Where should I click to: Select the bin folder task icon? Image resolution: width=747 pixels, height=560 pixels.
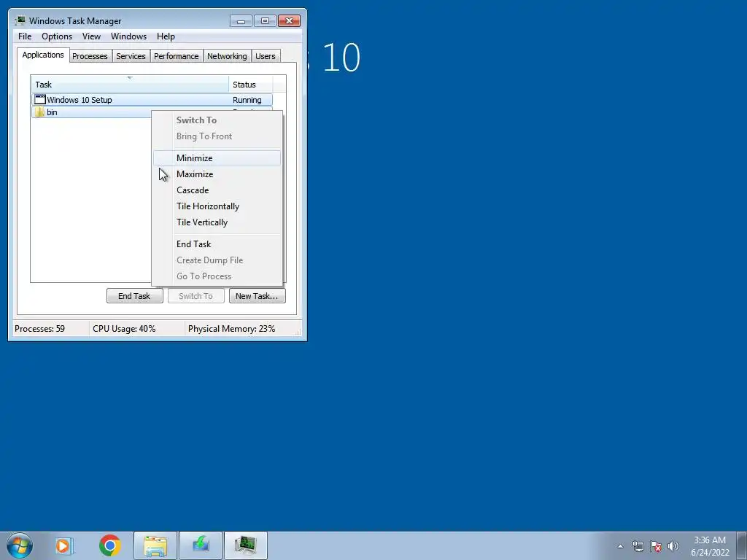[40, 112]
